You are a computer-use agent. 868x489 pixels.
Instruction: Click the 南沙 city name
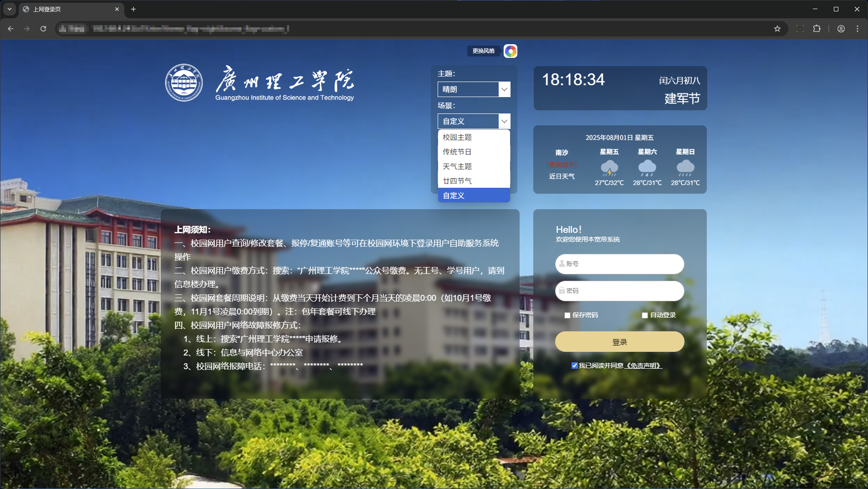562,152
